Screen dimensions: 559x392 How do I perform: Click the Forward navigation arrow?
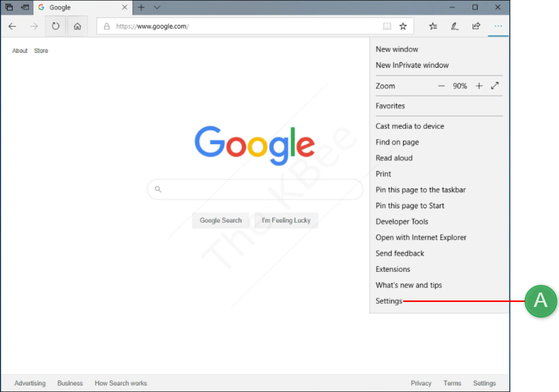[34, 26]
